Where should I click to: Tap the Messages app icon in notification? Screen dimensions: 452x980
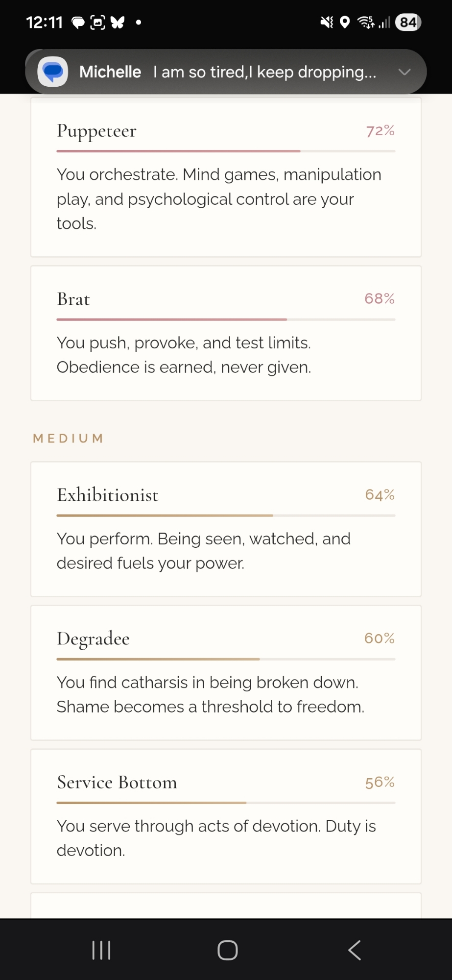click(x=53, y=72)
